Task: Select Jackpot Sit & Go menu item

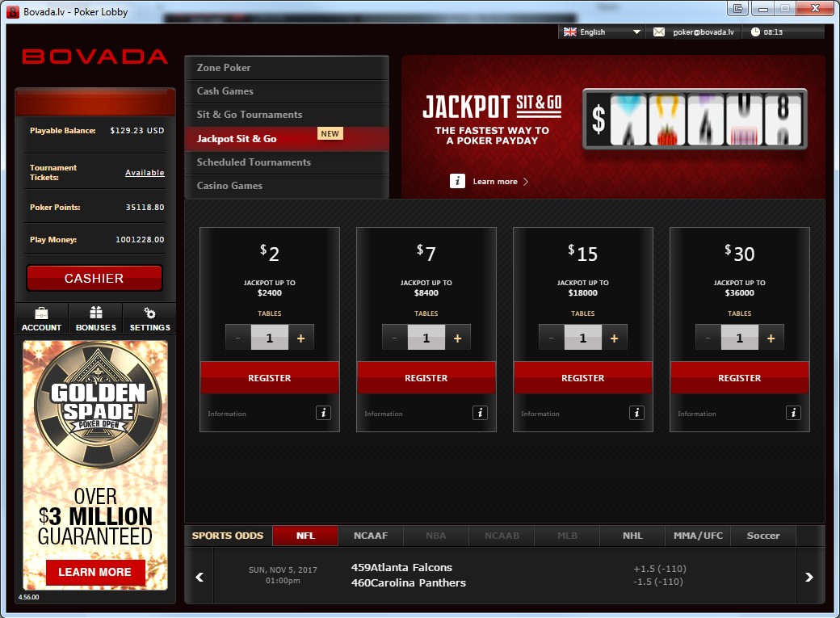Action: pyautogui.click(x=287, y=139)
